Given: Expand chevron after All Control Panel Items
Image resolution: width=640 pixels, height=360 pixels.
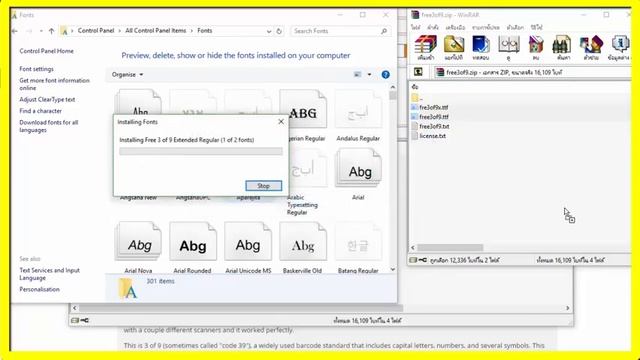Looking at the screenshot, I should [191, 31].
